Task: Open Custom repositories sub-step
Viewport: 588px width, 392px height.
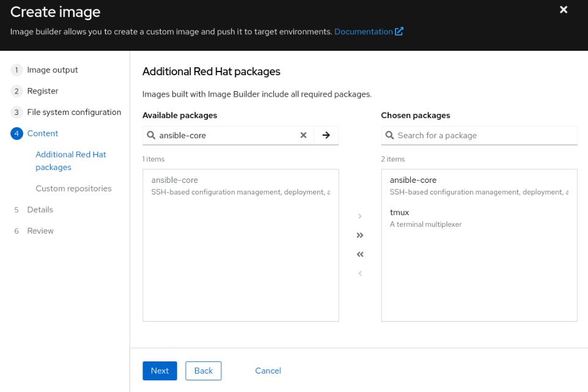Action: point(73,188)
